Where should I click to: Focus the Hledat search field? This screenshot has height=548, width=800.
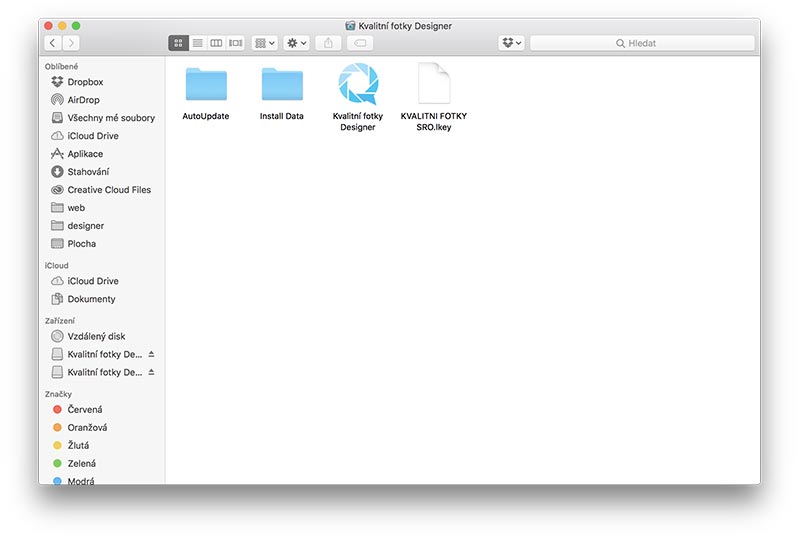642,43
